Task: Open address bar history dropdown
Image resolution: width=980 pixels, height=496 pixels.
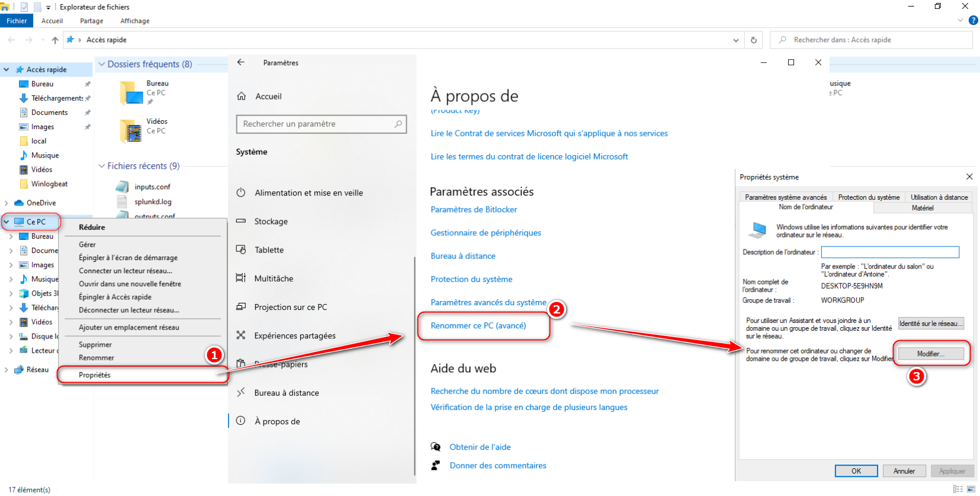Action: click(x=736, y=40)
